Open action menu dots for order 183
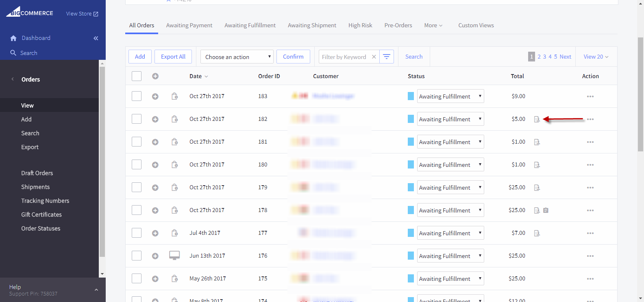Image resolution: width=644 pixels, height=302 pixels. point(590,96)
